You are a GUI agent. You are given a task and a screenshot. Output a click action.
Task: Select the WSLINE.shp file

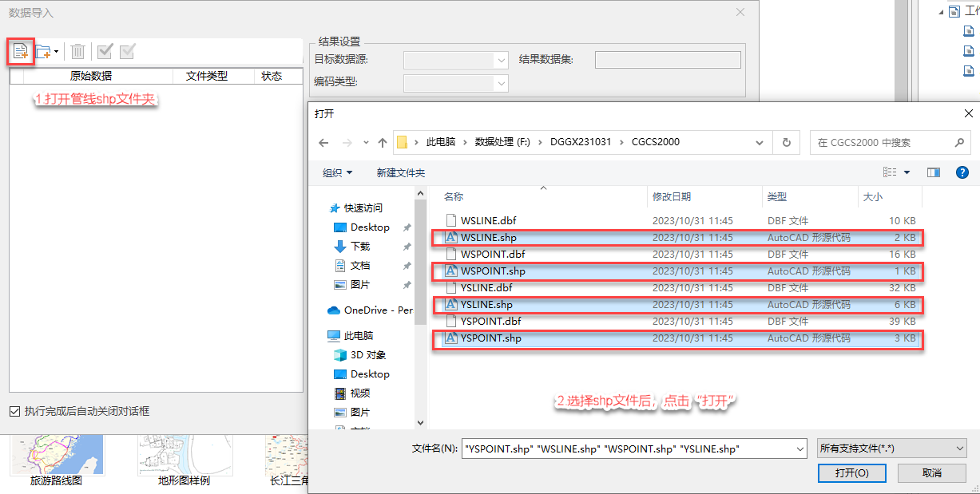coord(488,237)
